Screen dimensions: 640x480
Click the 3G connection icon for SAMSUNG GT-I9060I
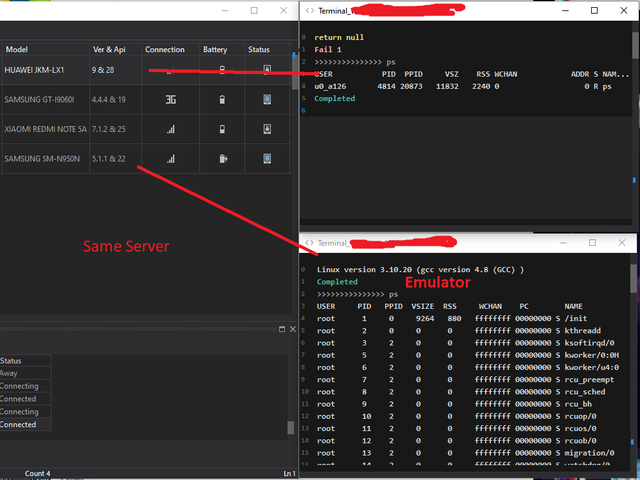pos(171,100)
